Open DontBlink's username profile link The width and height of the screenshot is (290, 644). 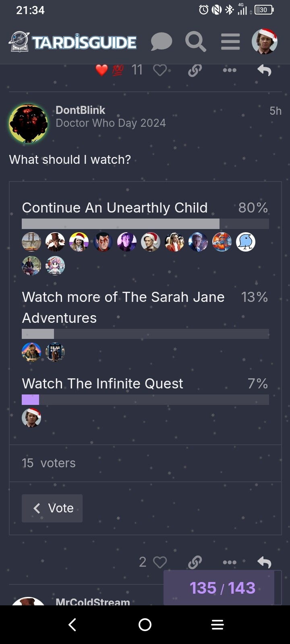tap(80, 110)
